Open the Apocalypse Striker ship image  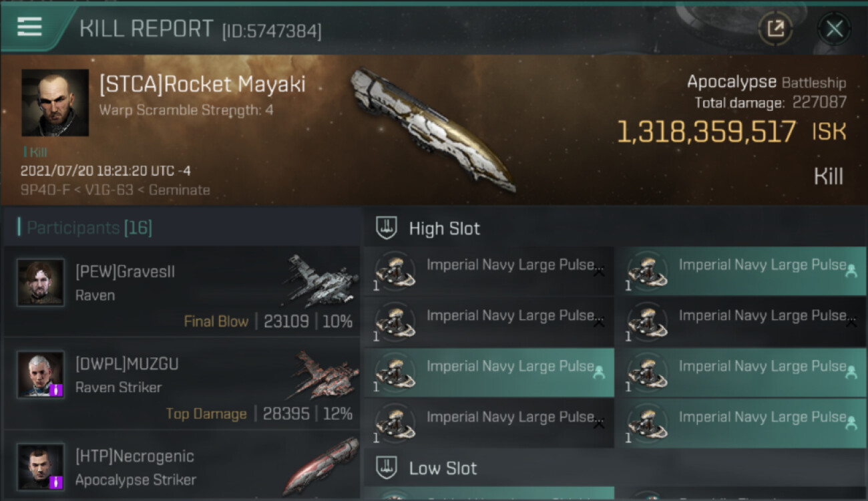click(x=322, y=465)
